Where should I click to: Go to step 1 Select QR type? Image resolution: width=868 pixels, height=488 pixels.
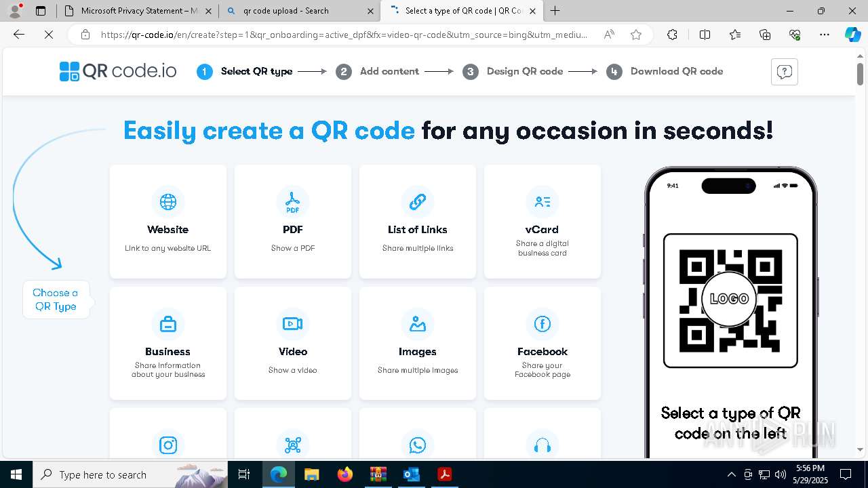tap(245, 71)
